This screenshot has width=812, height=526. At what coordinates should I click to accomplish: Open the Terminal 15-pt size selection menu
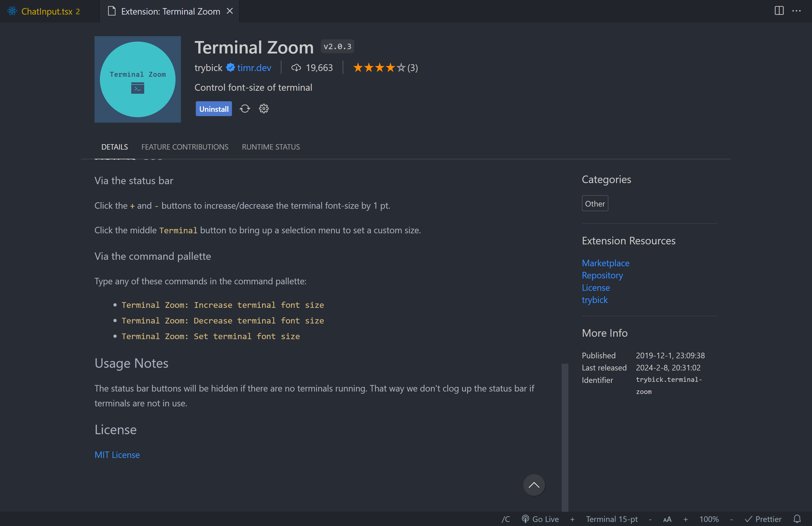612,519
